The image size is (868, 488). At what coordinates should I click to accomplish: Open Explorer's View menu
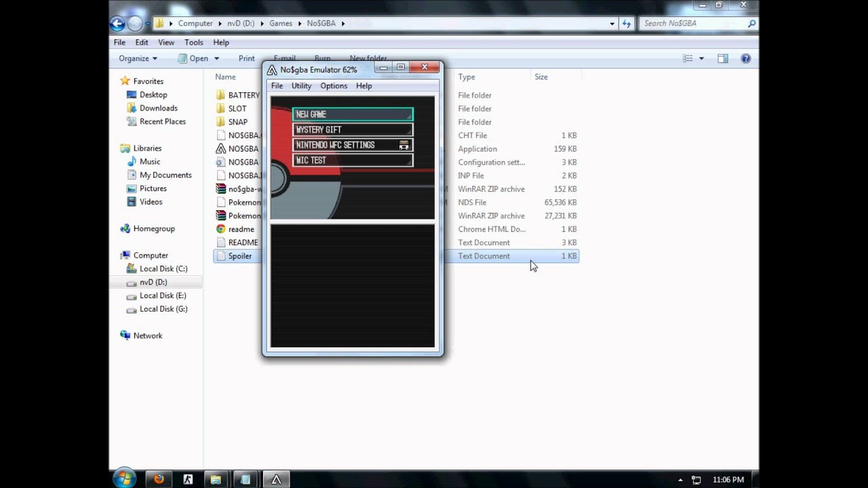click(x=166, y=42)
